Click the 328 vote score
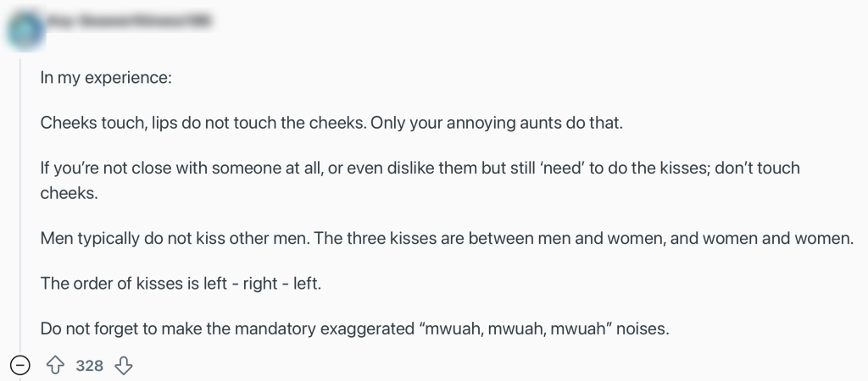This screenshot has height=381, width=868. coord(89,366)
